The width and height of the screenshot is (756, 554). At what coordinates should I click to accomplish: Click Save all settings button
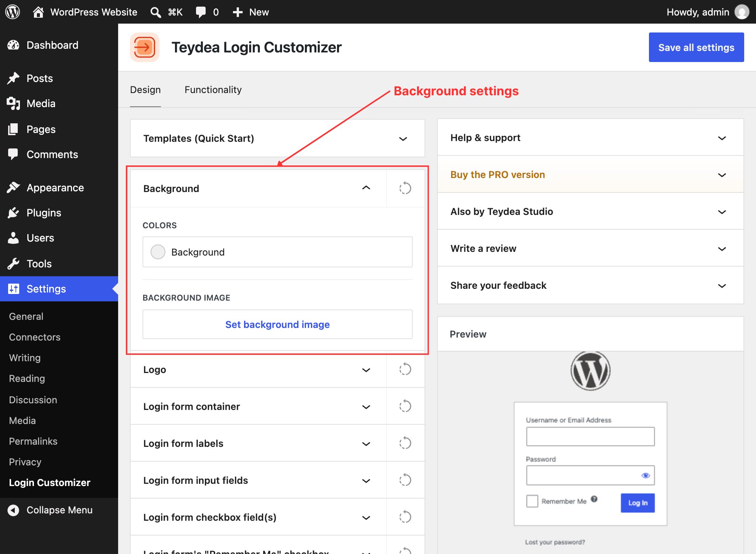pyautogui.click(x=696, y=47)
